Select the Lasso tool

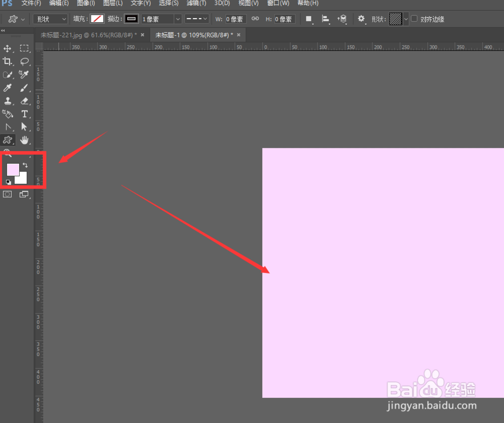pos(24,62)
